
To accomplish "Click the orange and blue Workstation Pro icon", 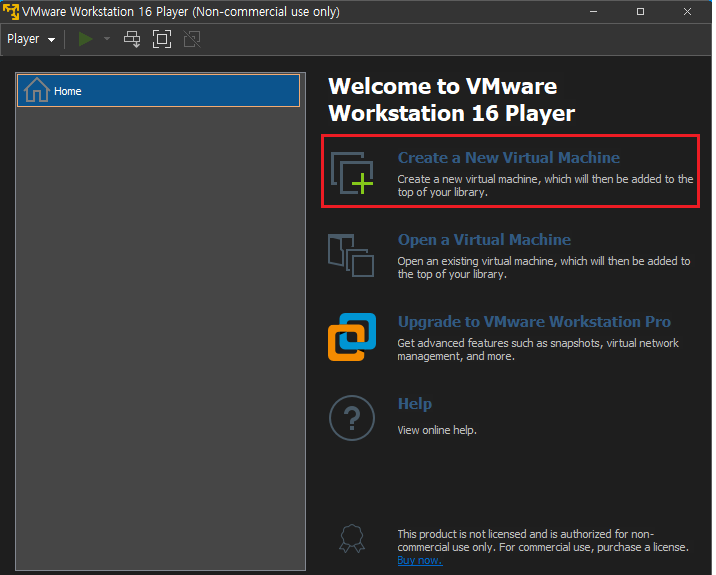I will coord(352,337).
